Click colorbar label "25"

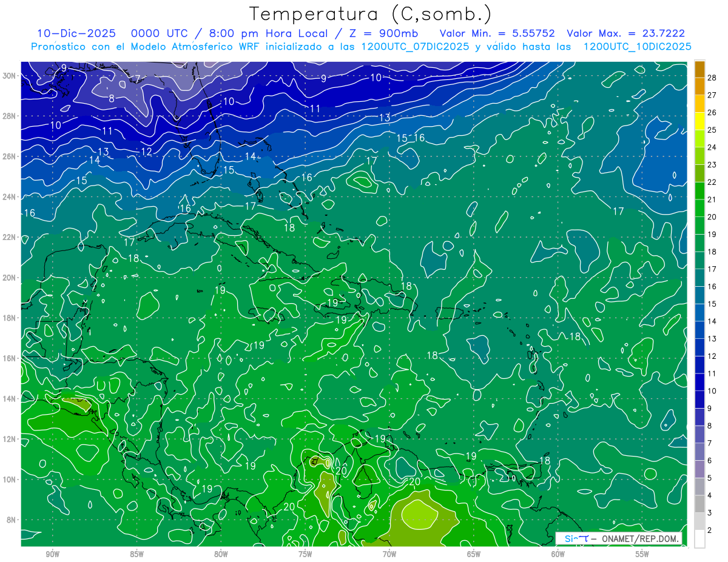click(712, 130)
